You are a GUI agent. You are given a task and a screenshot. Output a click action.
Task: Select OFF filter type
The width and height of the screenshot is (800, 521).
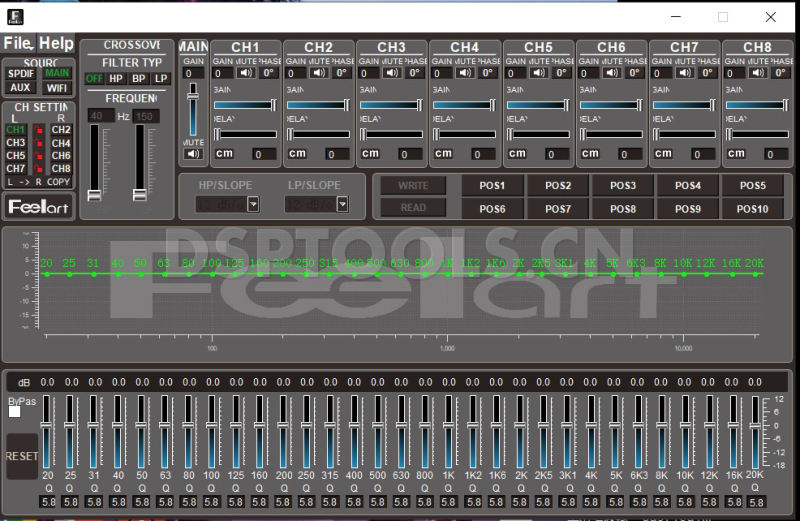coord(94,79)
